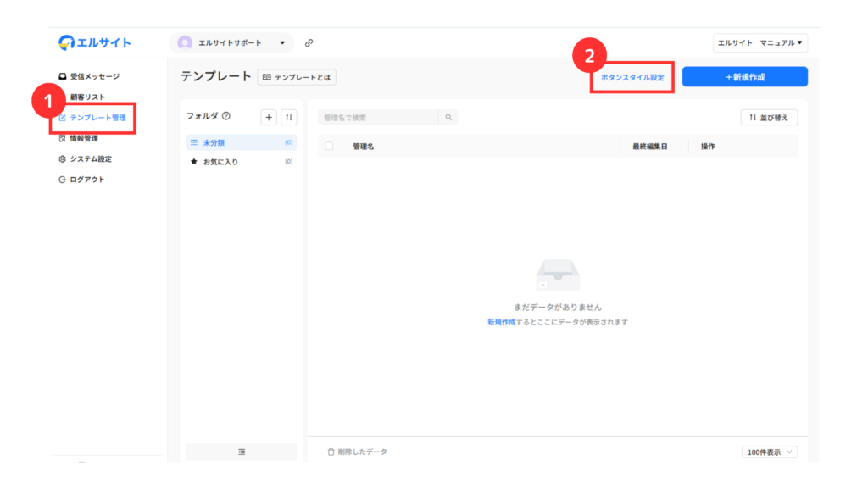
Task: Open the 100件表示 page size dropdown
Action: 769,452
